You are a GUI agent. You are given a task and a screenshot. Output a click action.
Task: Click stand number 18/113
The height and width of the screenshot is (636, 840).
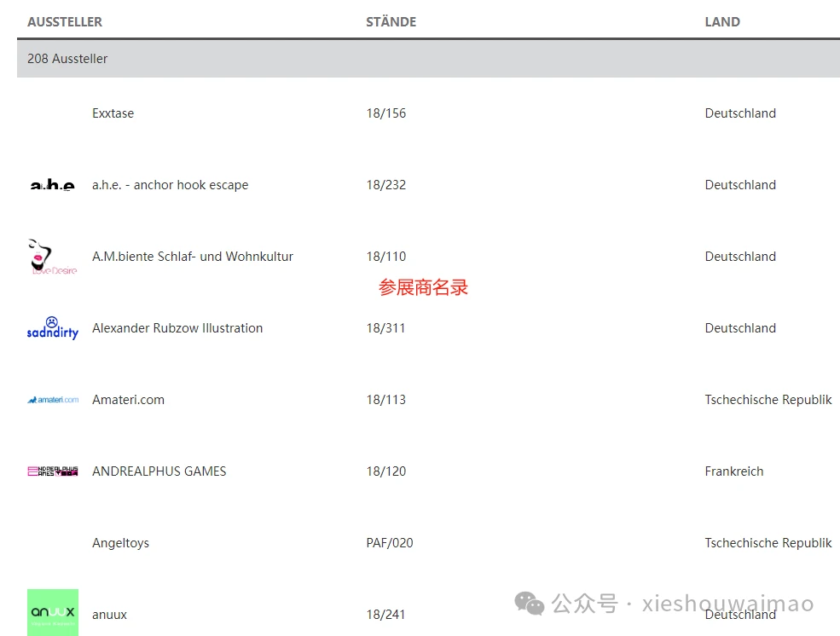coord(386,400)
